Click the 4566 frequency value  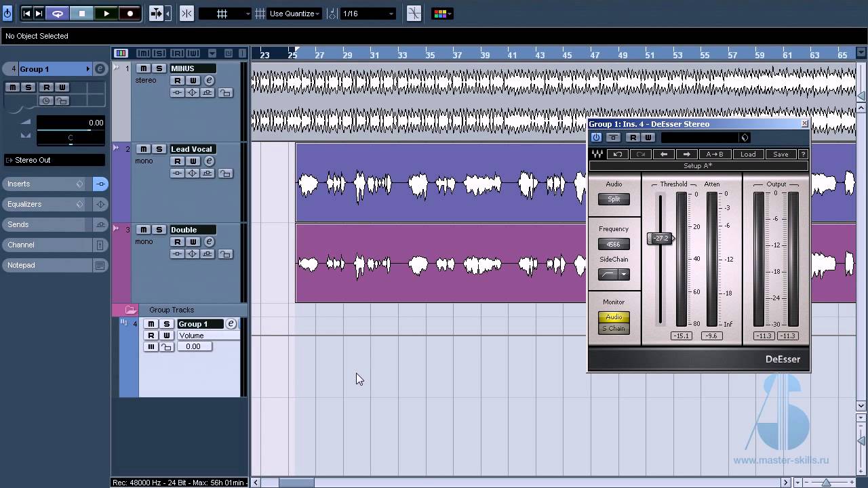click(x=614, y=244)
